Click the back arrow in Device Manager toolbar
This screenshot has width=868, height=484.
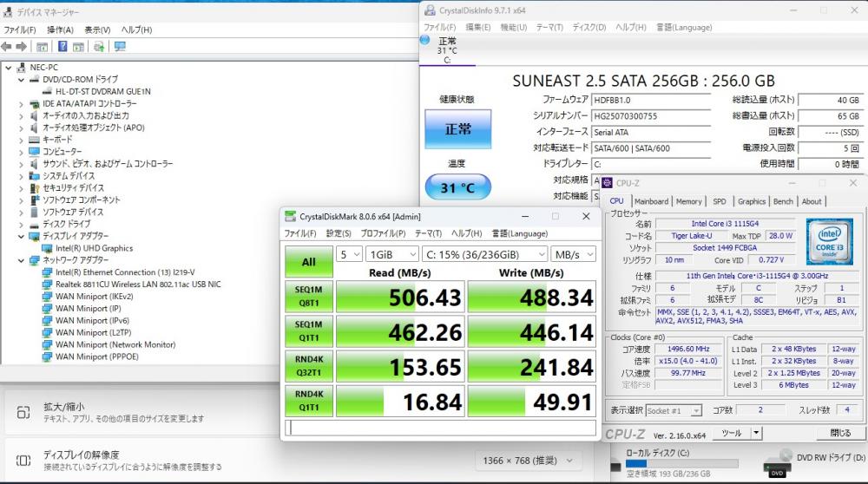click(x=8, y=46)
